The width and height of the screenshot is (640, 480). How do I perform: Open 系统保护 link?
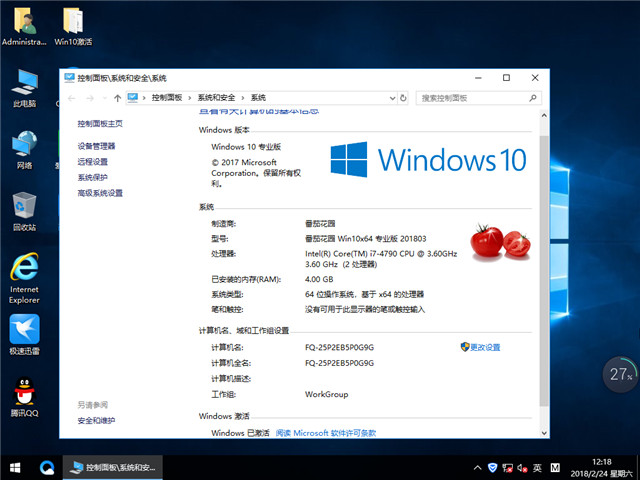93,177
